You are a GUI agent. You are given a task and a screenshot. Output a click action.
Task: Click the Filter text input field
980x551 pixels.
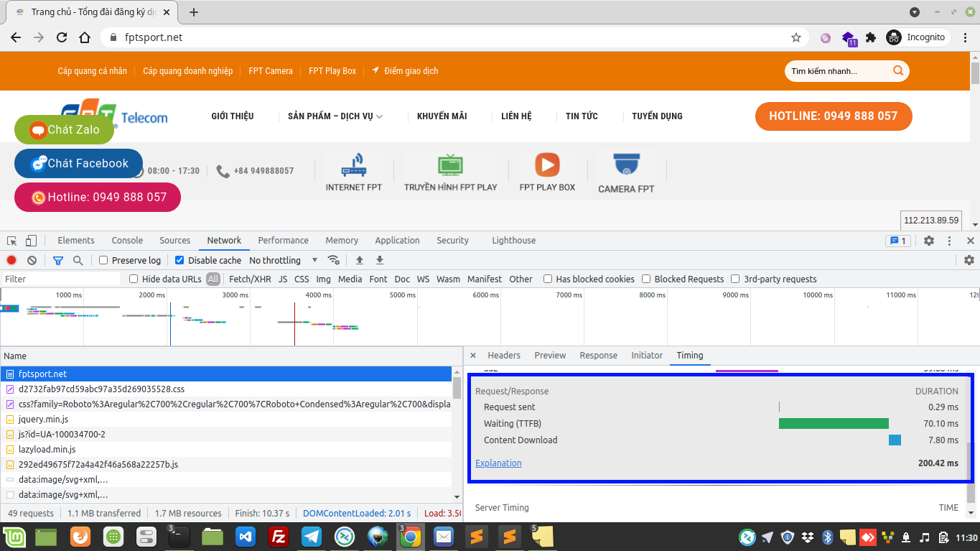coord(61,279)
